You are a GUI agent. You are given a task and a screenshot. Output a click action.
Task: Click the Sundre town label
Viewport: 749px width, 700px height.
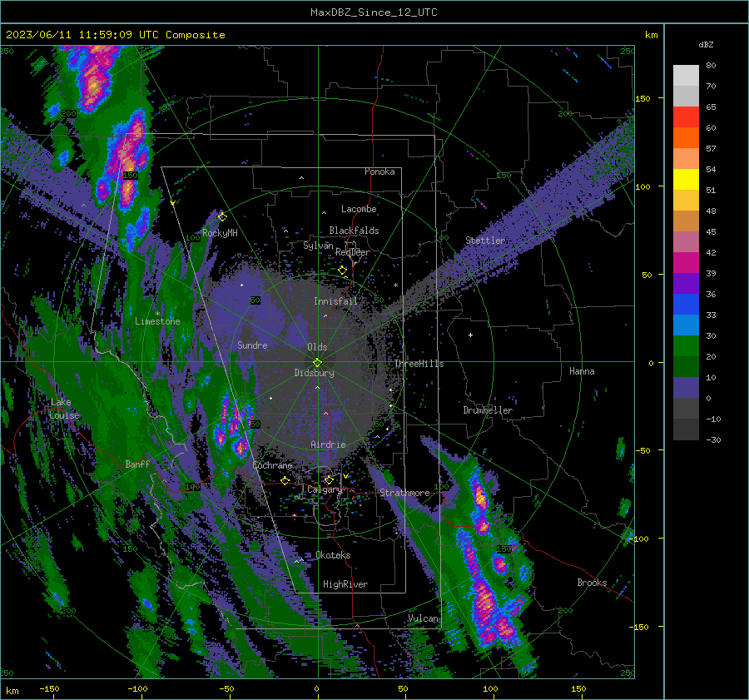pyautogui.click(x=252, y=345)
